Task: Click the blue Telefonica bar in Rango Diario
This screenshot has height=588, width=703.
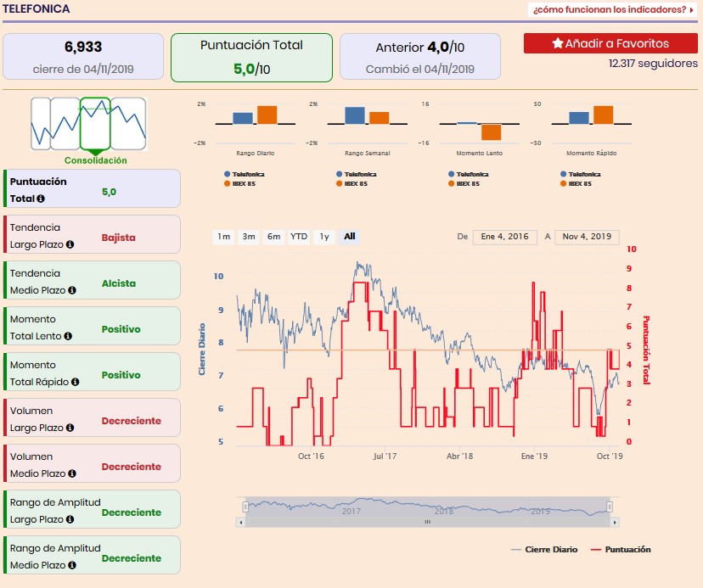Action: click(243, 118)
